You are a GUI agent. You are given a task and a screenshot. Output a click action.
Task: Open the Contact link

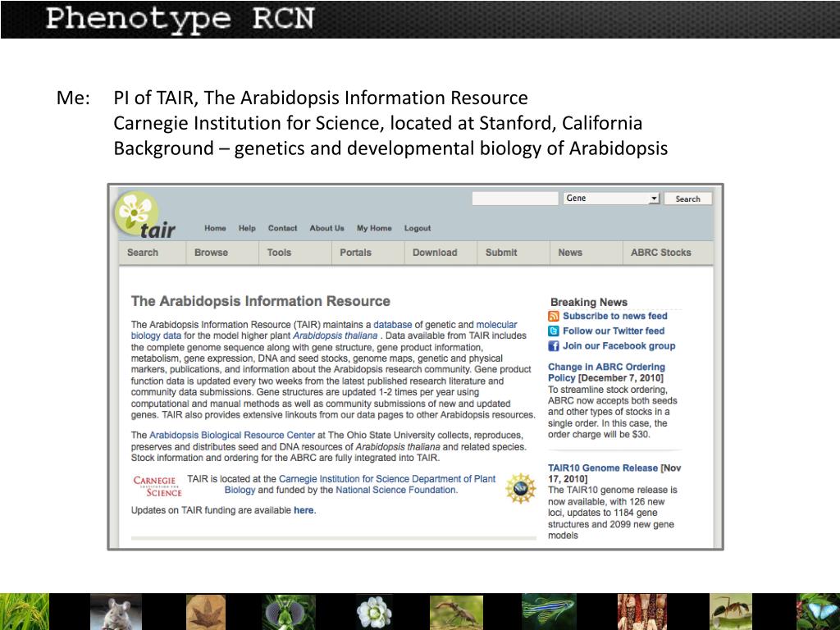(x=283, y=228)
